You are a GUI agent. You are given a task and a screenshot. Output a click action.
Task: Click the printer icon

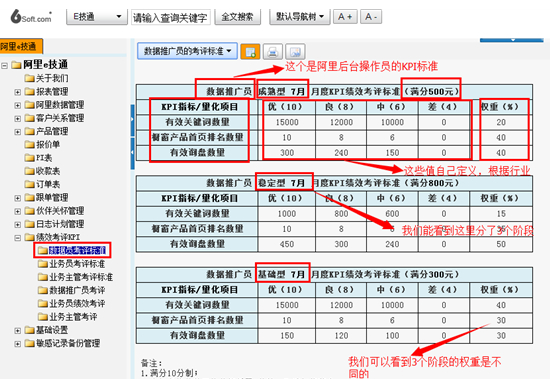point(273,52)
